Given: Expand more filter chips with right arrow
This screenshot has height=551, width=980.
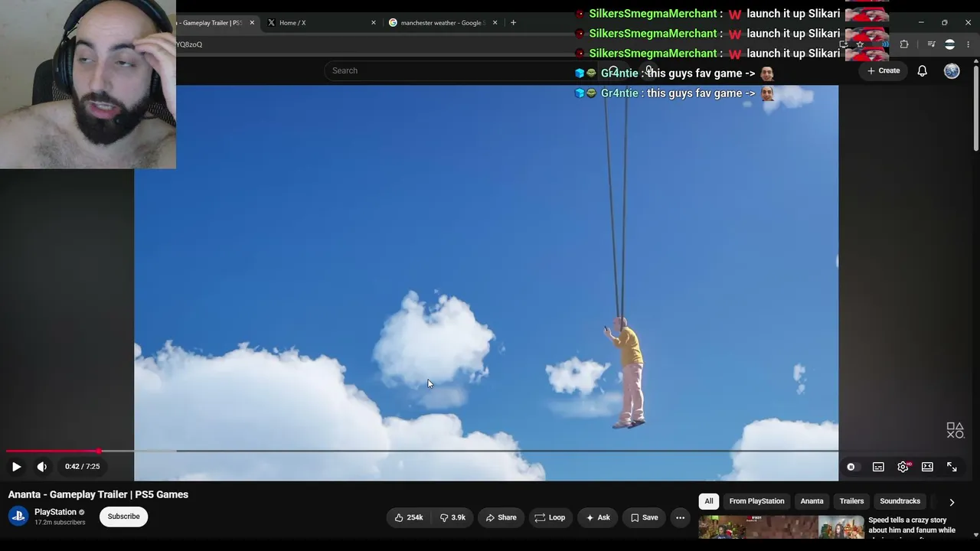Looking at the screenshot, I should click(x=952, y=502).
